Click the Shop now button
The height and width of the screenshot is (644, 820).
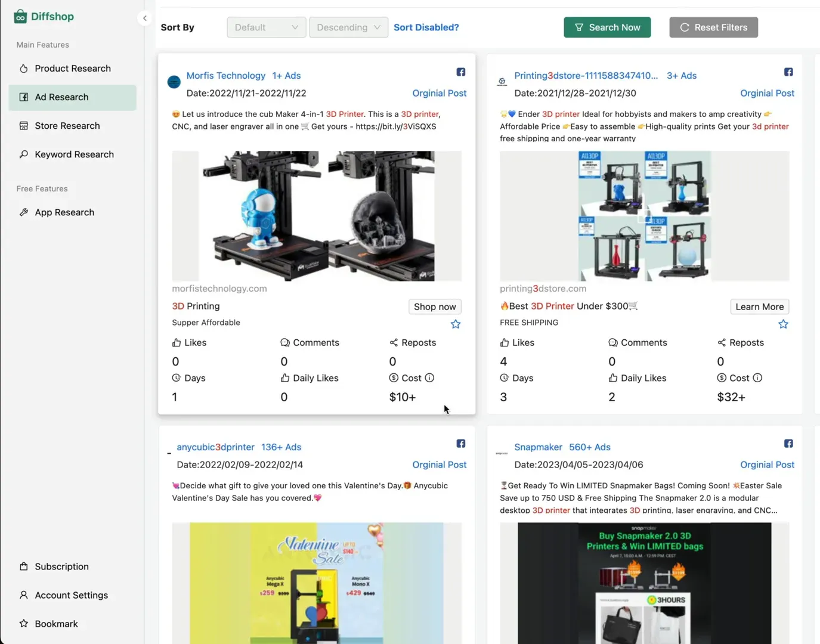click(435, 306)
